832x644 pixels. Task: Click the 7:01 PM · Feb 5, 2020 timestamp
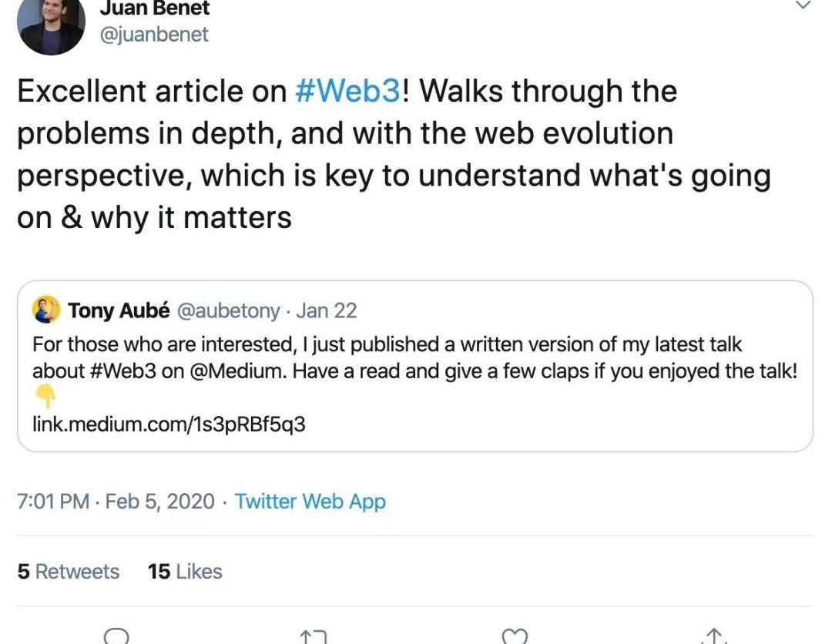pos(116,501)
